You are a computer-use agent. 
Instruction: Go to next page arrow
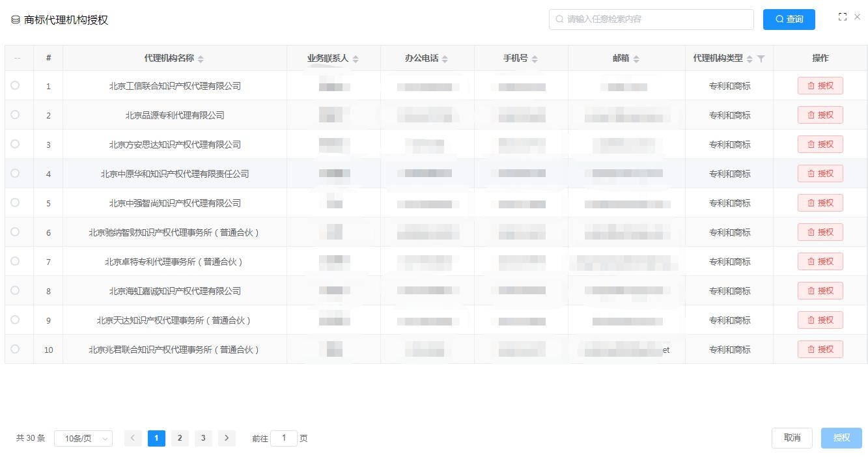227,438
